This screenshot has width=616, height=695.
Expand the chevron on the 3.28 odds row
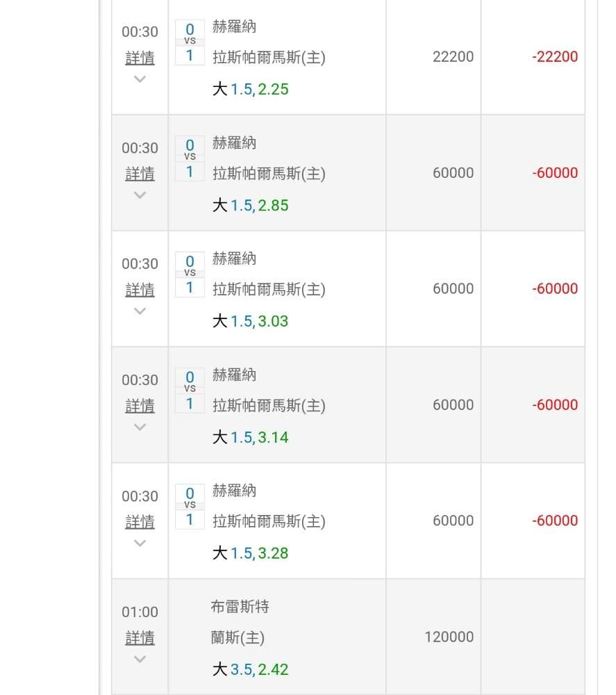pos(140,543)
